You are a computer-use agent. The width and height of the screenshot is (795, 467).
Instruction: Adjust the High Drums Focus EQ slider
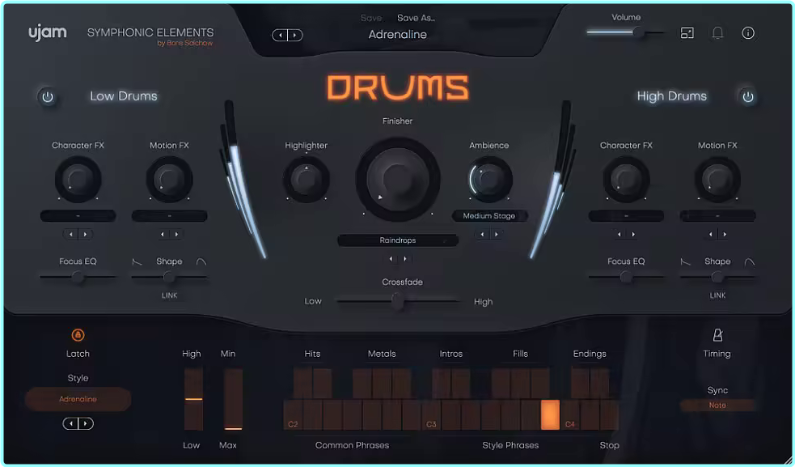(x=626, y=277)
